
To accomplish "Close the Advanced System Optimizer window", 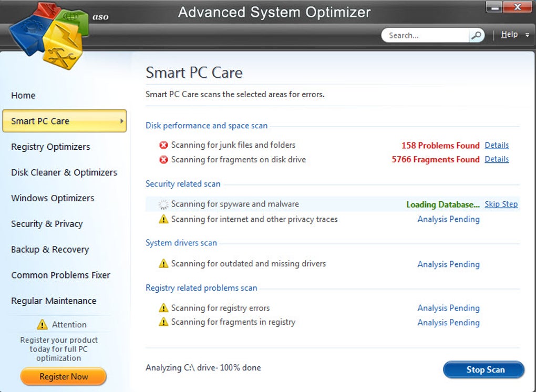I will tap(517, 7).
